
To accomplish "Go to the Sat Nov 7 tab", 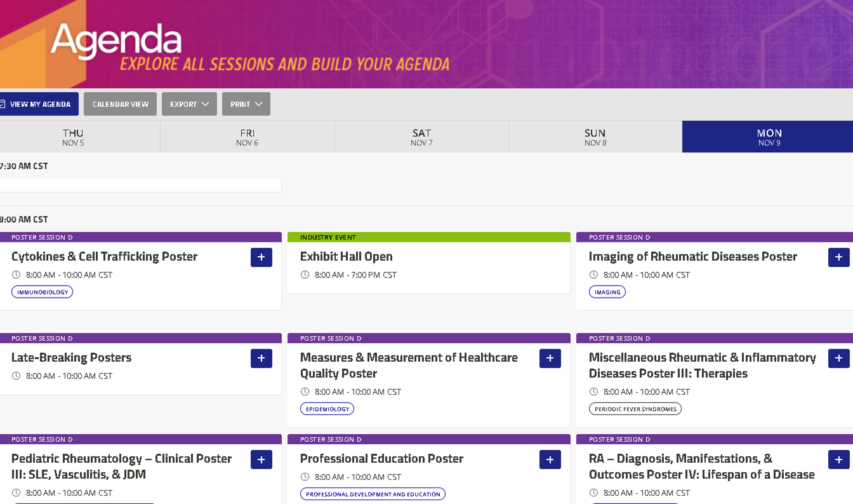I will (x=421, y=136).
